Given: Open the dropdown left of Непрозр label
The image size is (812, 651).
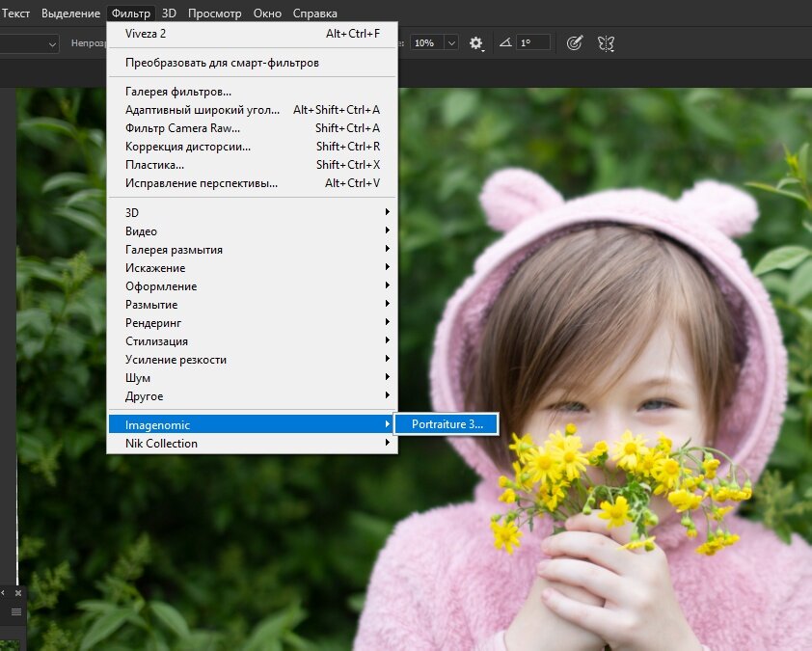Looking at the screenshot, I should point(52,43).
